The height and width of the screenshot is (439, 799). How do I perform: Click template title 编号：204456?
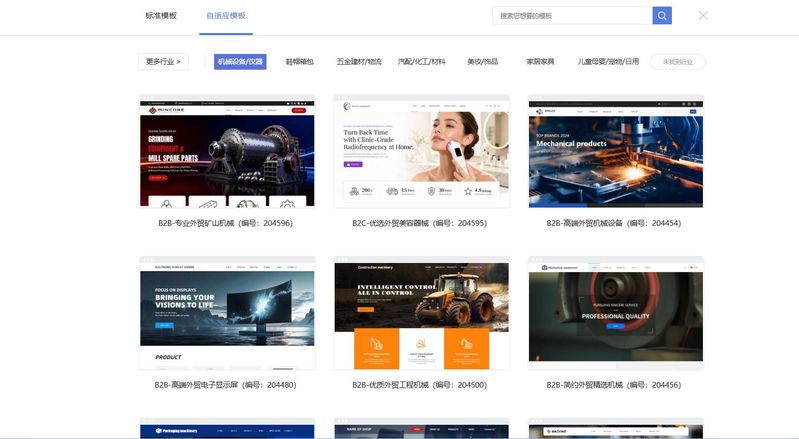tap(614, 385)
